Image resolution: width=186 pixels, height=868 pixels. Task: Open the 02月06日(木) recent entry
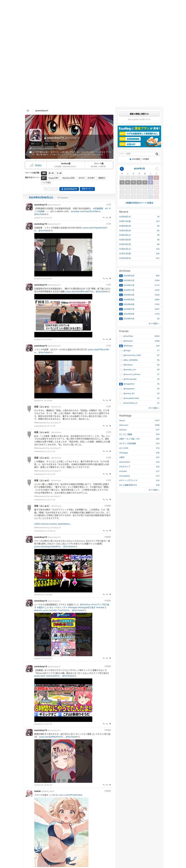click(x=125, y=226)
